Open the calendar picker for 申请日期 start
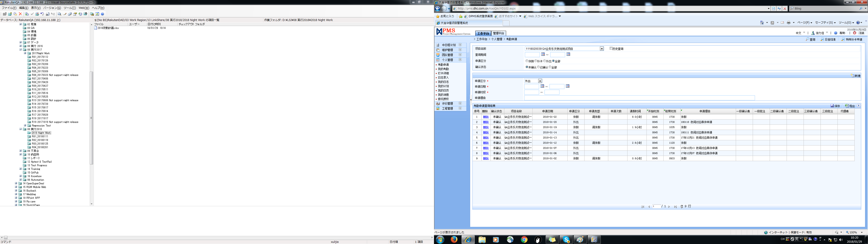The image size is (868, 244). point(542,86)
